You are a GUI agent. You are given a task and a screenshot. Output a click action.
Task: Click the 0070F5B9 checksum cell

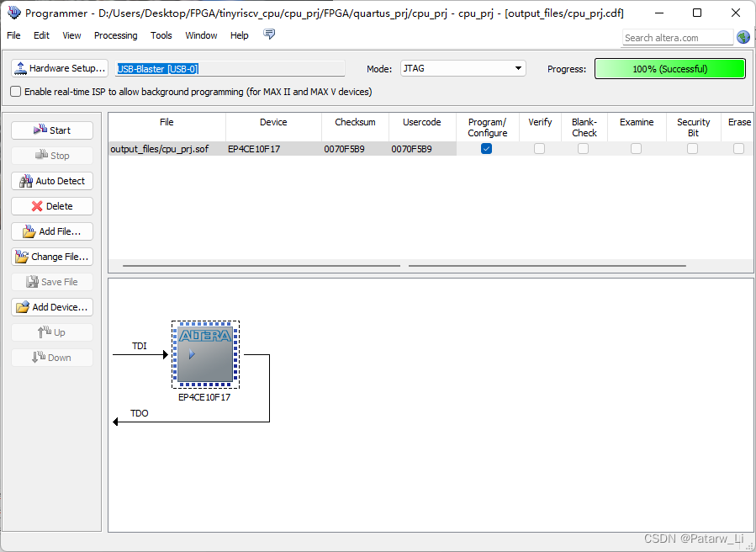point(356,149)
